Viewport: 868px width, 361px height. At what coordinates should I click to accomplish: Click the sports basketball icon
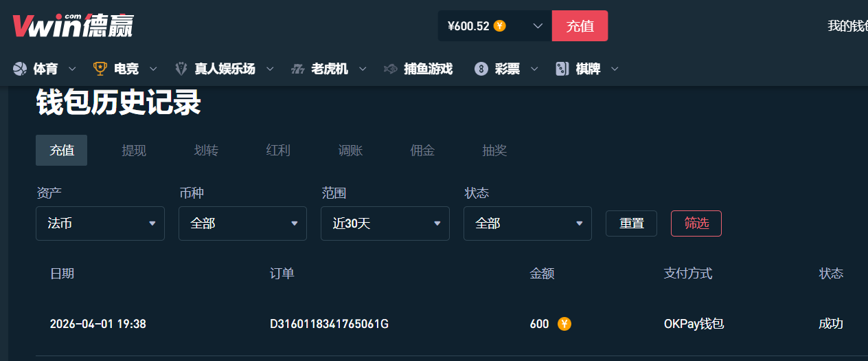[19, 69]
